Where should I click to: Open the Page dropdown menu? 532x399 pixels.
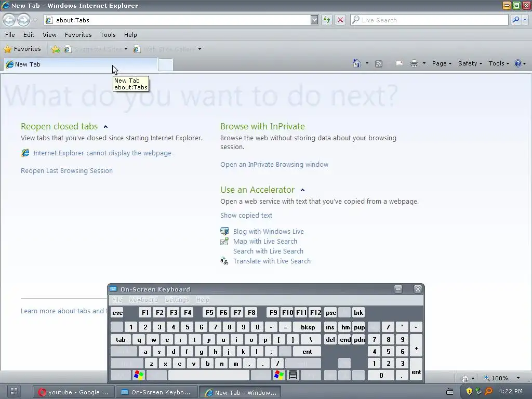(x=442, y=63)
